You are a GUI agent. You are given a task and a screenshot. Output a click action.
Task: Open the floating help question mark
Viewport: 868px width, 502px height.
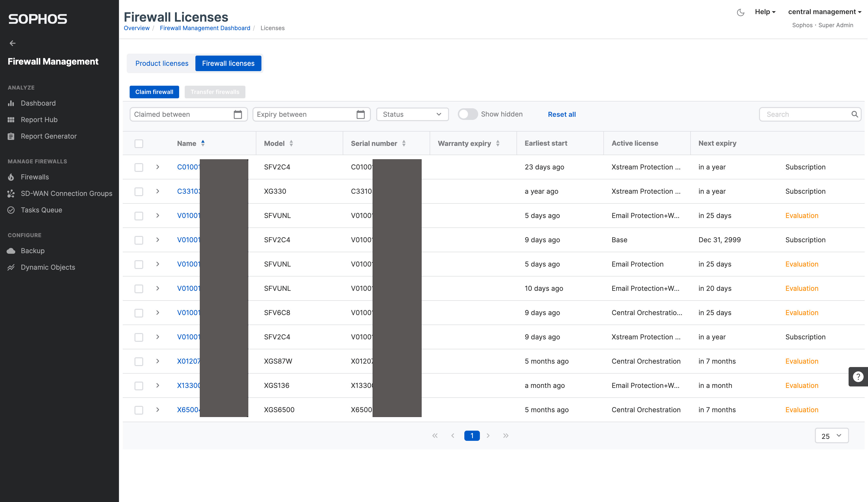[x=858, y=376]
